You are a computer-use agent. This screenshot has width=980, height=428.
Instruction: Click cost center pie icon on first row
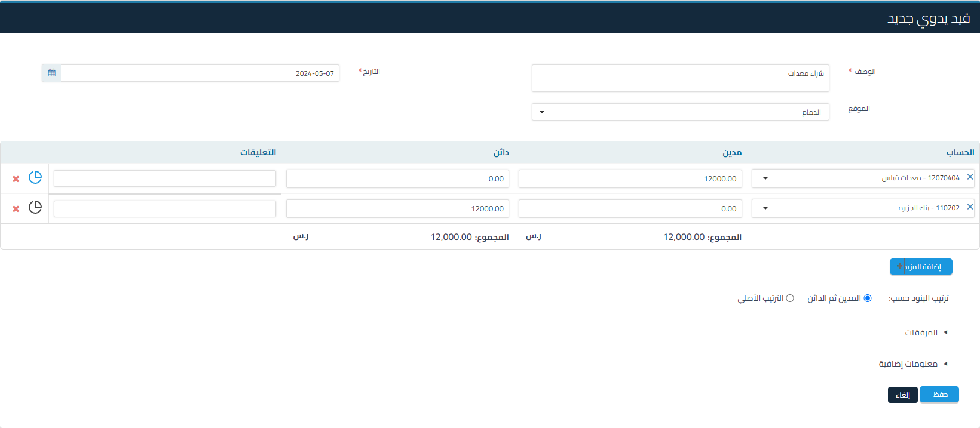pos(35,177)
